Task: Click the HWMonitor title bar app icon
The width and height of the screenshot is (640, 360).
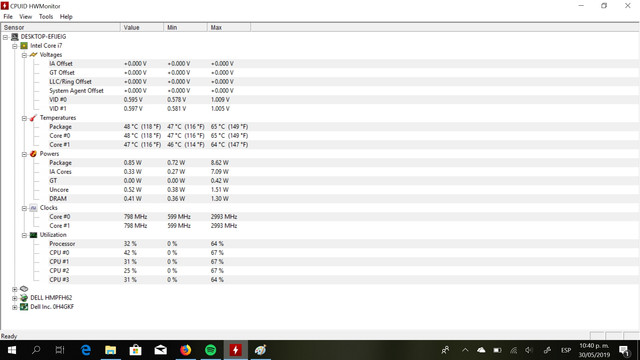Action: point(5,6)
